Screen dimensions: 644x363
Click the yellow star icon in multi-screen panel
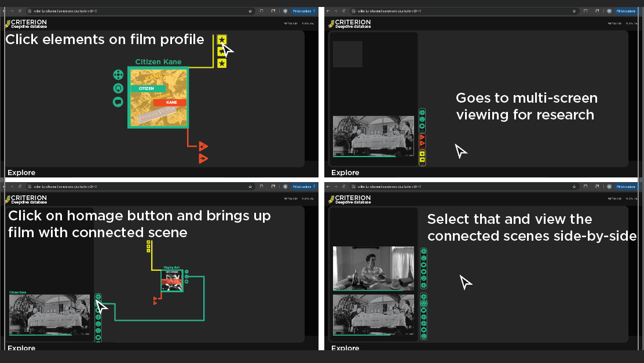pos(422,154)
